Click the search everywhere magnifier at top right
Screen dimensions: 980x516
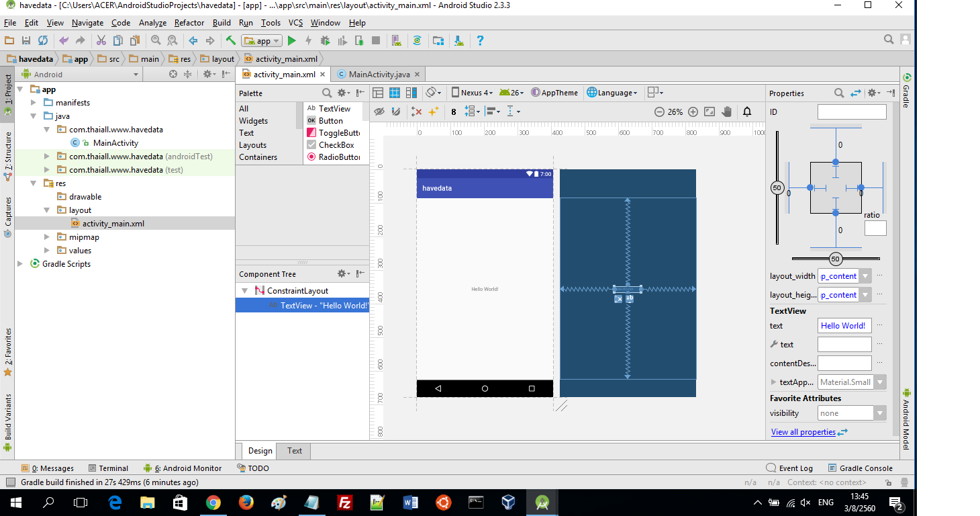click(x=888, y=40)
